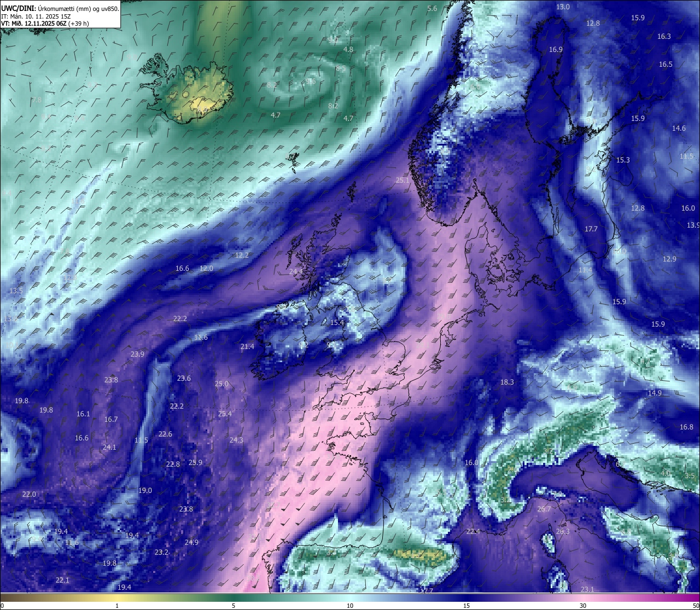Click the 25.1 value near Norway
700x610 pixels.
[402, 180]
